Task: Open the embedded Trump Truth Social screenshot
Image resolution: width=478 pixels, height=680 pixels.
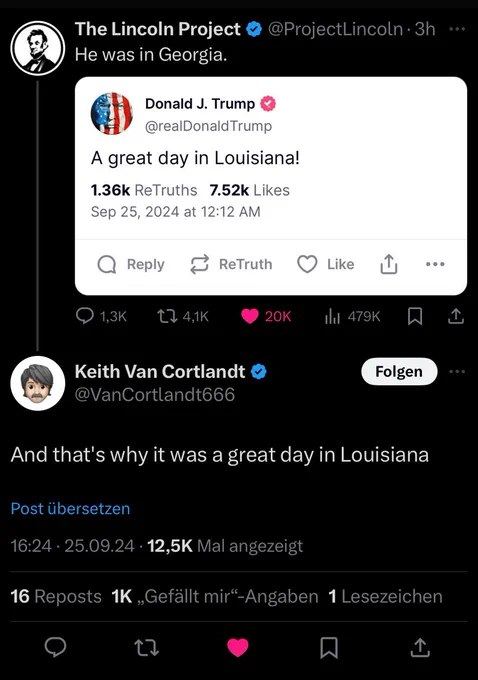Action: (x=271, y=186)
